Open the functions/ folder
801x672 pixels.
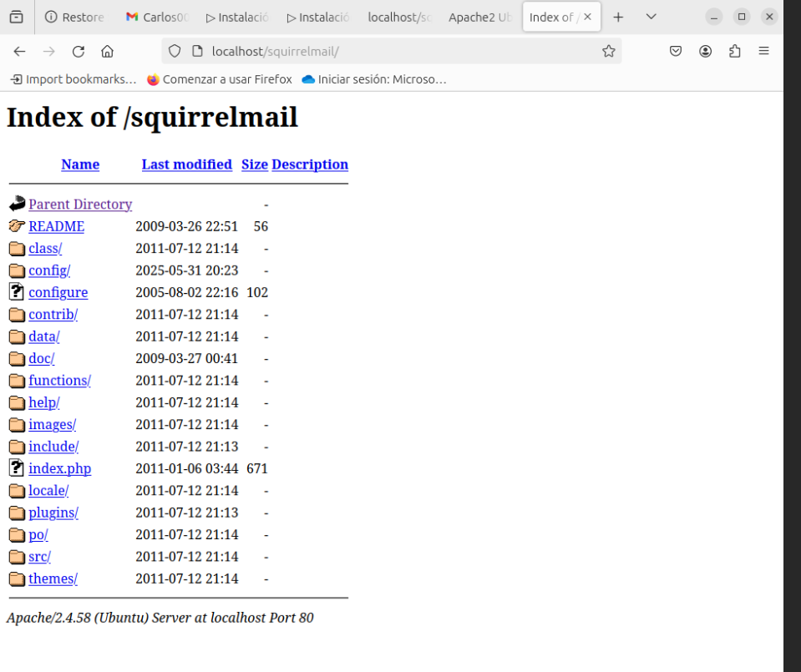coord(60,381)
